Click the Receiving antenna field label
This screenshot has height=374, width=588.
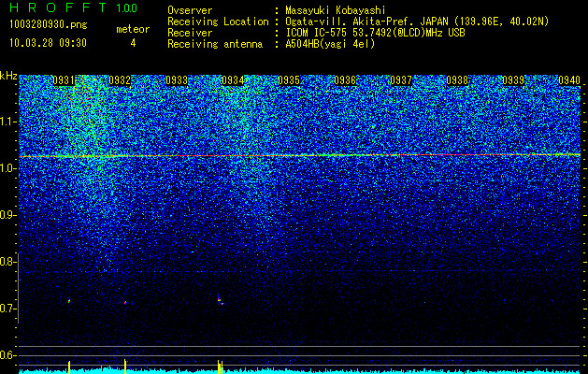pyautogui.click(x=215, y=44)
